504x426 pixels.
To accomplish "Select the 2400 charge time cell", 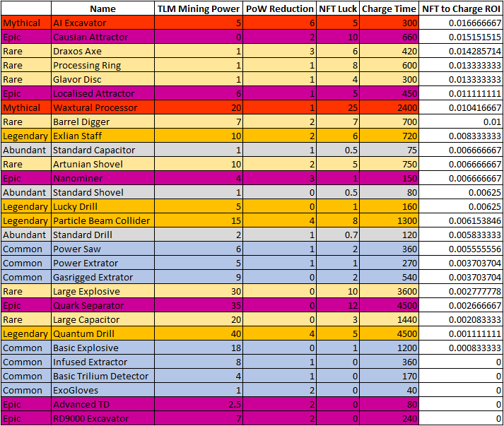I will [x=389, y=107].
